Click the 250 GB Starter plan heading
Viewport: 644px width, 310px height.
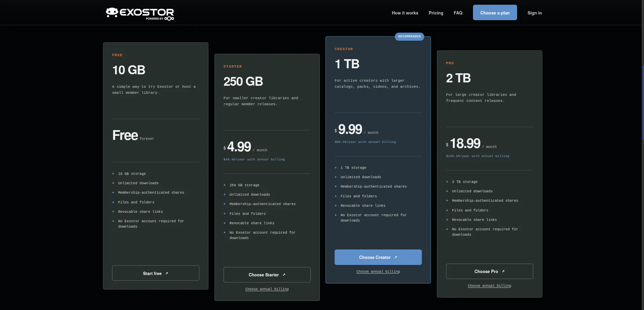[243, 82]
